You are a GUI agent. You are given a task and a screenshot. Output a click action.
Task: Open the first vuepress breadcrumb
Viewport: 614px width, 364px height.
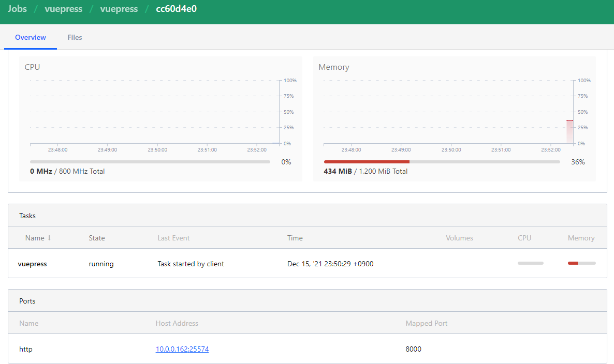coord(64,9)
